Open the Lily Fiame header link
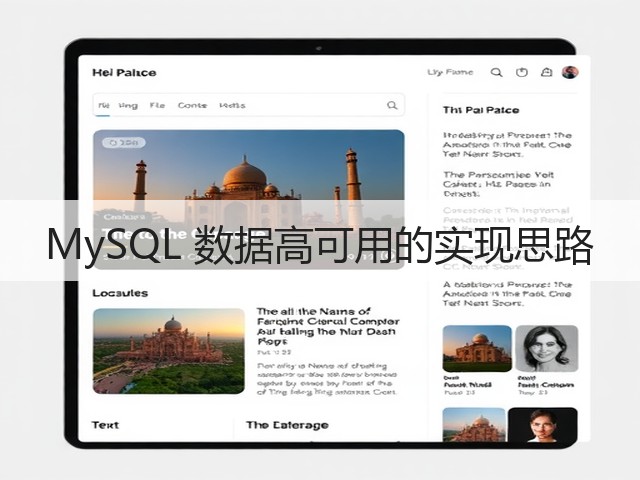The image size is (640, 480). (450, 72)
